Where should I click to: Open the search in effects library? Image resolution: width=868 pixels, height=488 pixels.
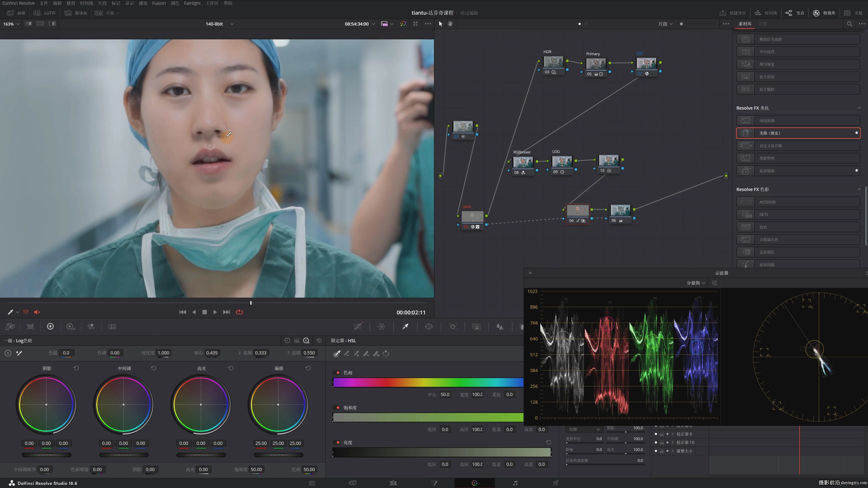(849, 23)
